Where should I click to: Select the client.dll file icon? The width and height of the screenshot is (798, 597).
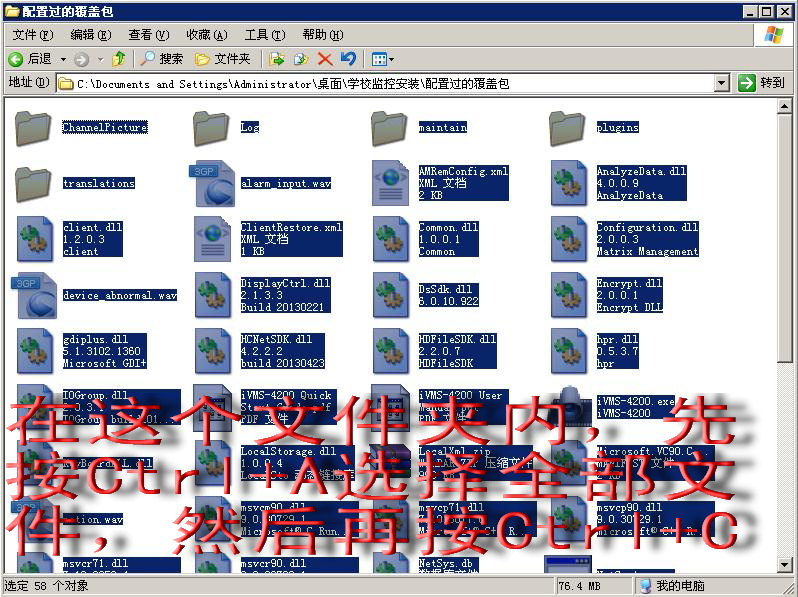[35, 239]
